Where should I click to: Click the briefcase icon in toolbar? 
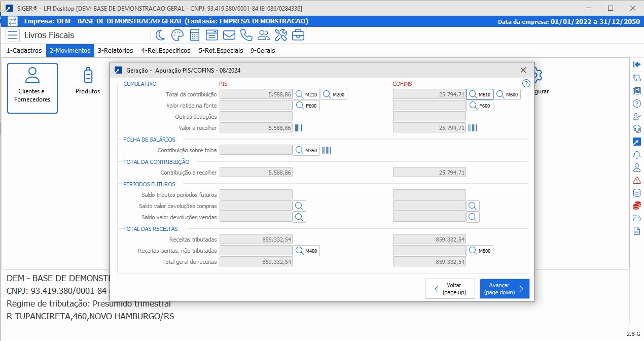click(298, 35)
